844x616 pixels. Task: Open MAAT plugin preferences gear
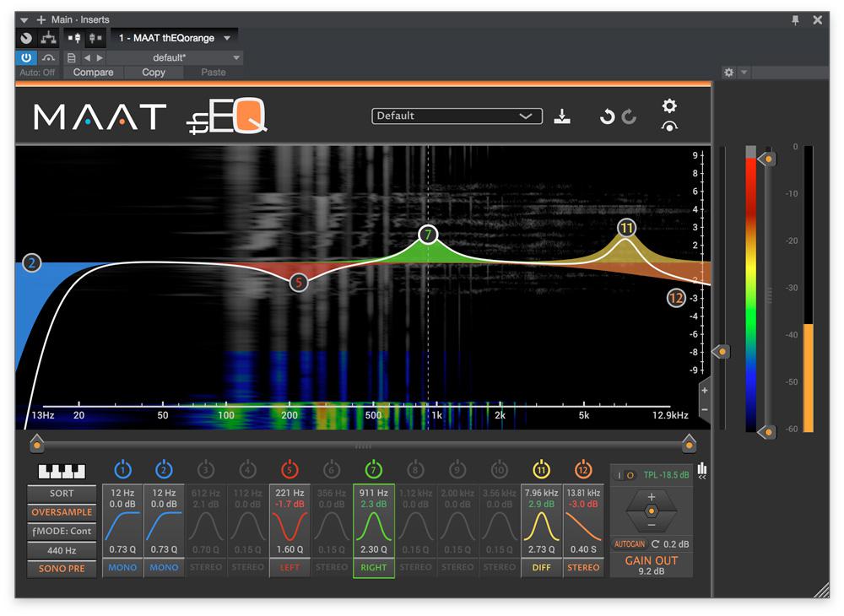(x=669, y=105)
